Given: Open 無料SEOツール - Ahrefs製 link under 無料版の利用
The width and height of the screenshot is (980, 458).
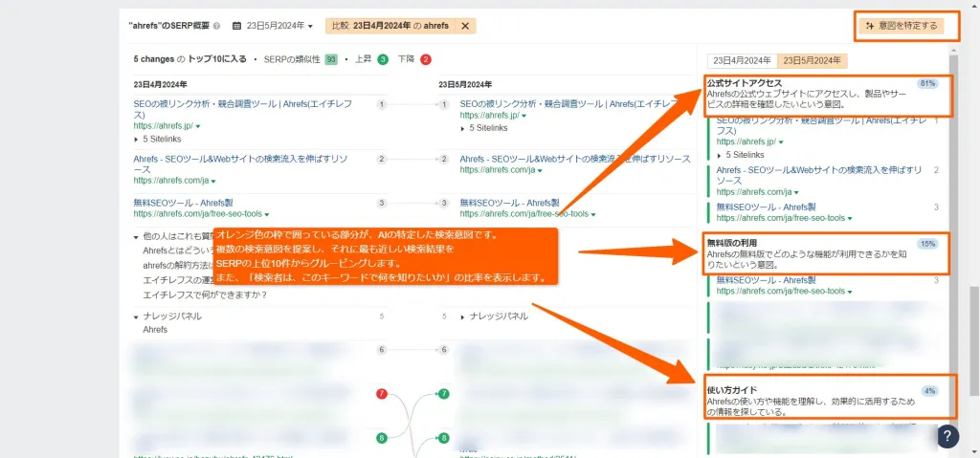Looking at the screenshot, I should [767, 280].
